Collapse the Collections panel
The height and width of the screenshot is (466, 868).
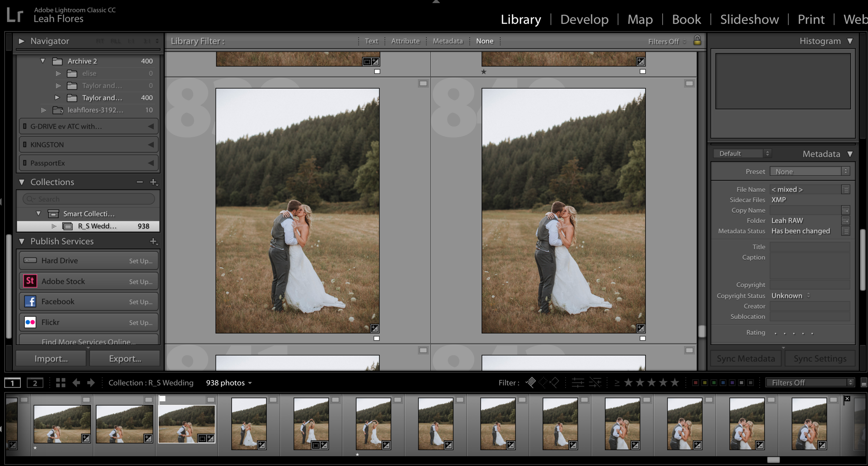(22, 182)
